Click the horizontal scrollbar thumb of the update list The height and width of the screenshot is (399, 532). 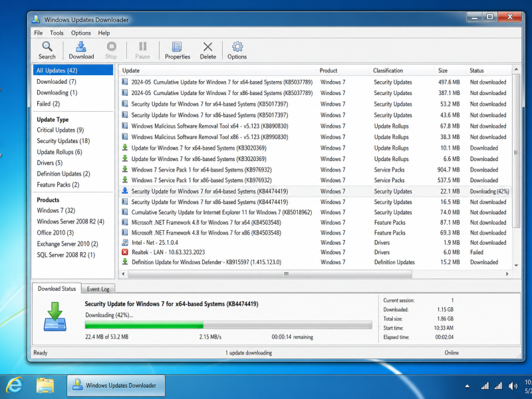[x=270, y=274]
